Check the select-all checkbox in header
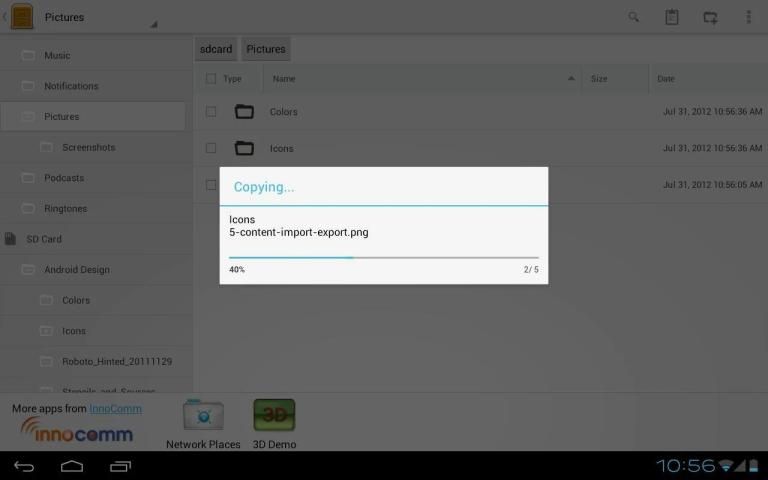 [211, 78]
